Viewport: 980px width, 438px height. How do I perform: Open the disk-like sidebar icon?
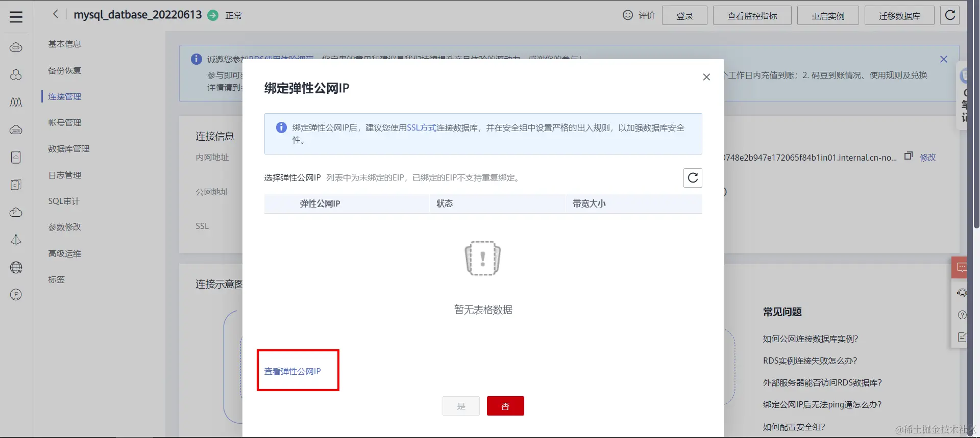16,185
